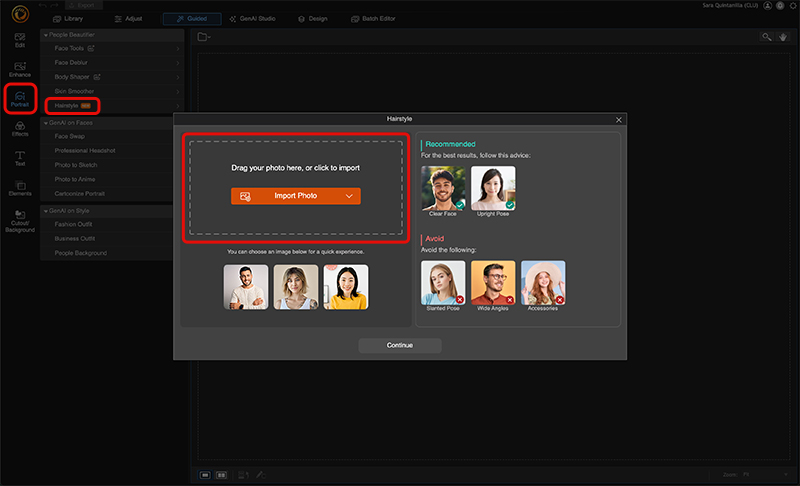Open the settings gear icon
The width and height of the screenshot is (800, 486).
[x=793, y=6]
